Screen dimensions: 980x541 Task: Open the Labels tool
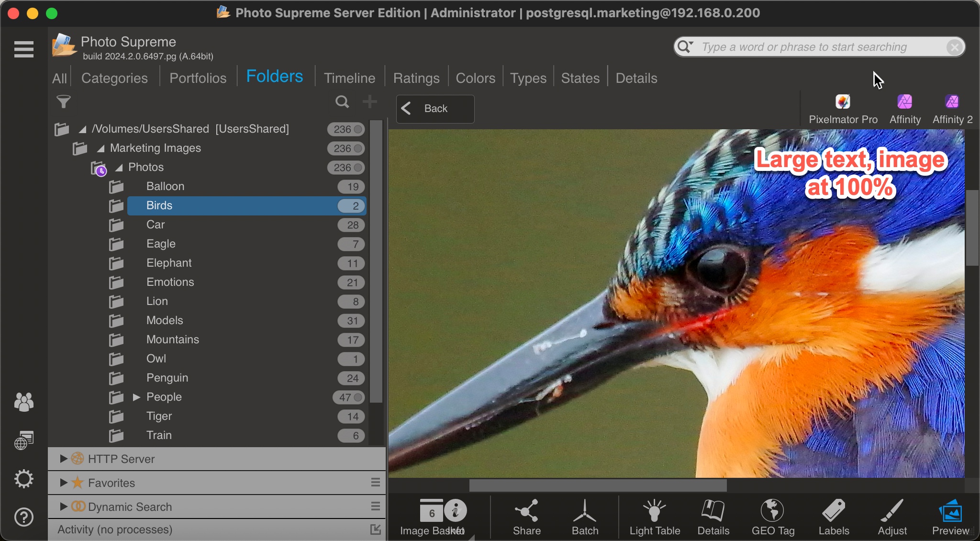click(834, 517)
